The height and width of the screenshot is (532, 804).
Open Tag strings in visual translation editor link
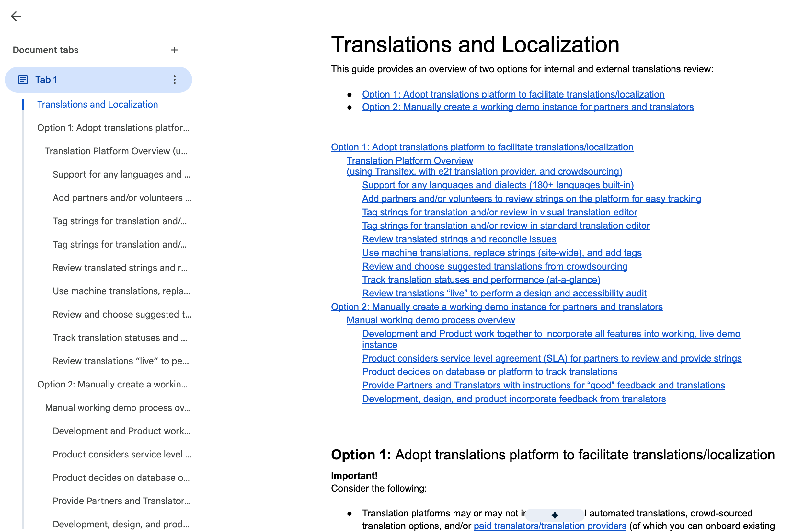(500, 213)
